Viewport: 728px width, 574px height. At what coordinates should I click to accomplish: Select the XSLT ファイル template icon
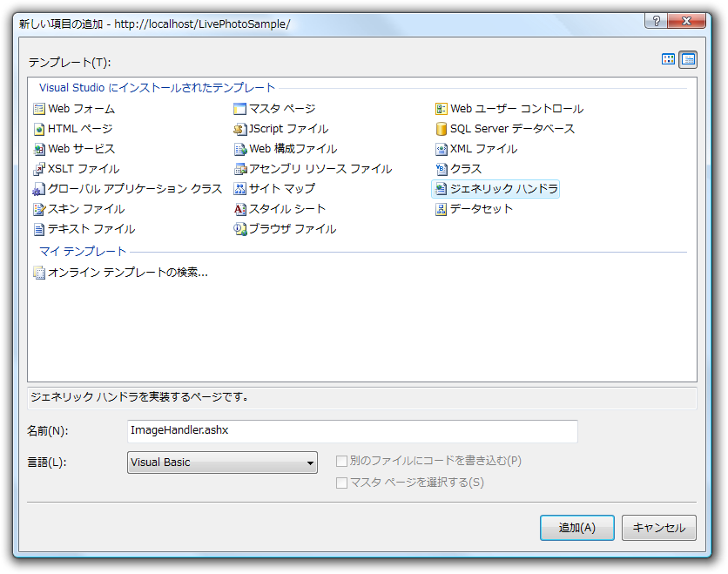[x=39, y=169]
